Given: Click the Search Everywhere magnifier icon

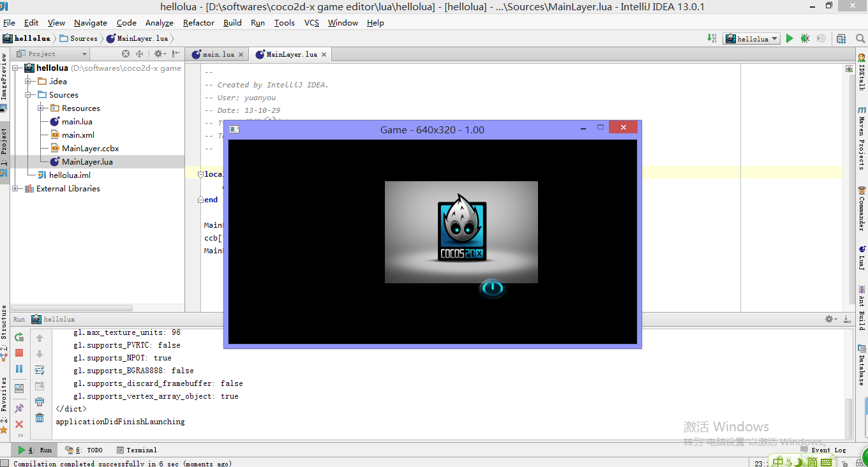Looking at the screenshot, I should (x=860, y=38).
